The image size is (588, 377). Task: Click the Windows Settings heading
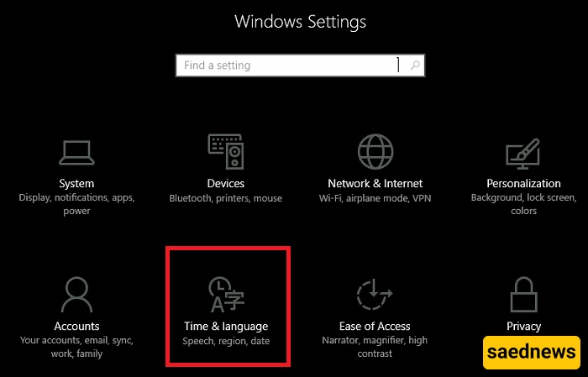[x=300, y=21]
